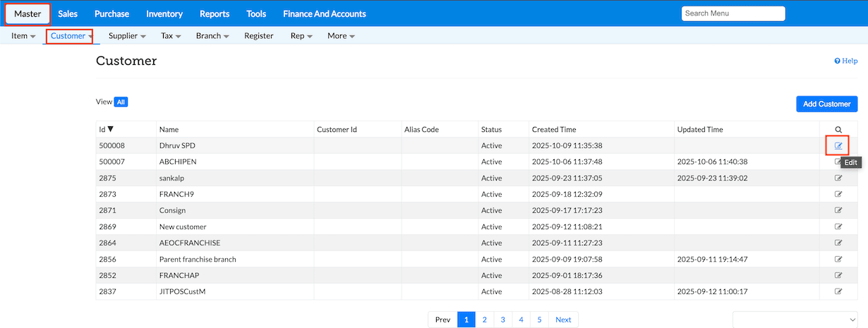Click the Search Menu input field
The width and height of the screenshot is (868, 328).
[x=733, y=13]
